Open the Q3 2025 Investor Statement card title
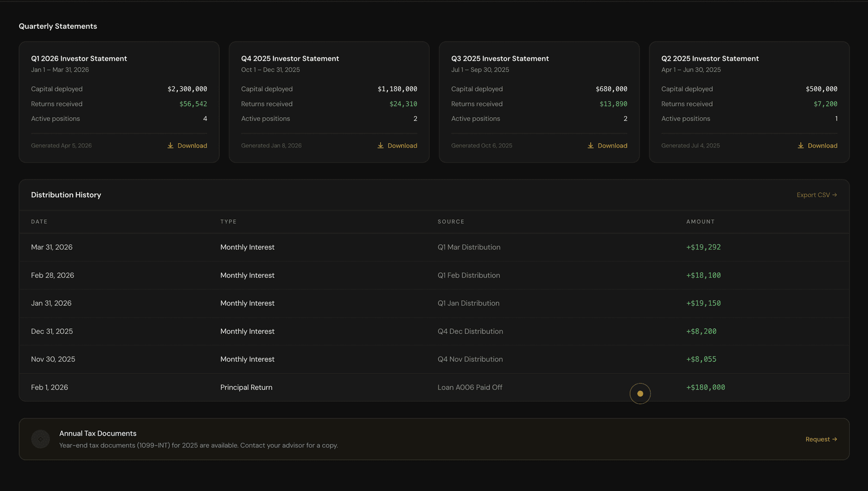Image resolution: width=868 pixels, height=491 pixels. [500, 59]
